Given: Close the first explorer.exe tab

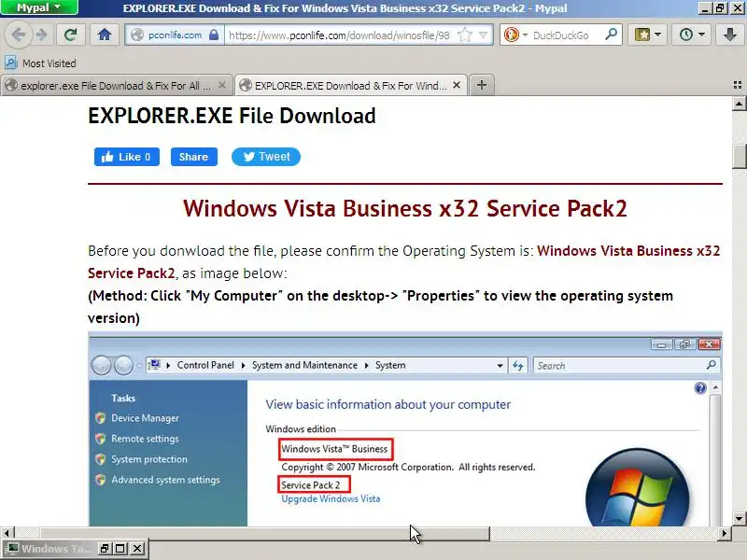Looking at the screenshot, I should pos(221,85).
